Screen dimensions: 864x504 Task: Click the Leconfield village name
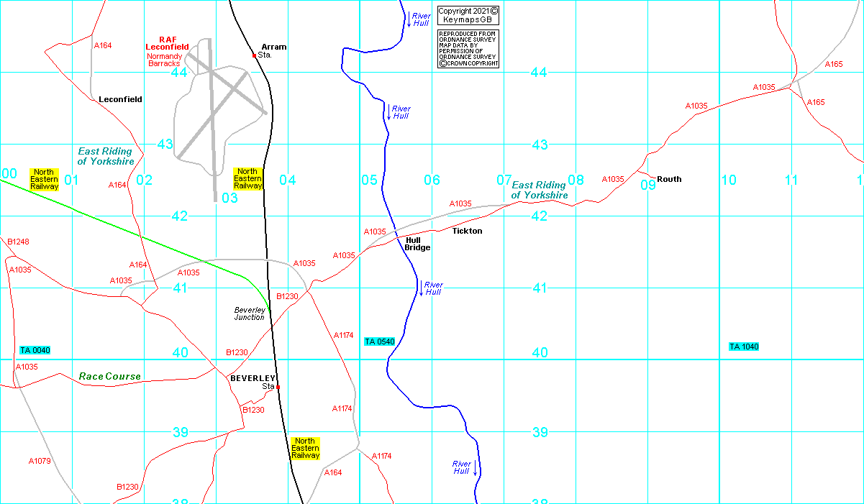tap(120, 99)
